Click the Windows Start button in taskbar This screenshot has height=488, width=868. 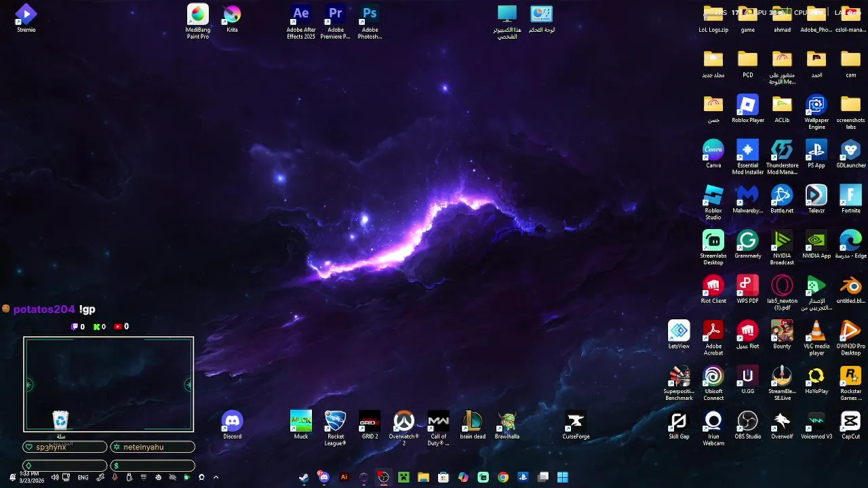562,477
